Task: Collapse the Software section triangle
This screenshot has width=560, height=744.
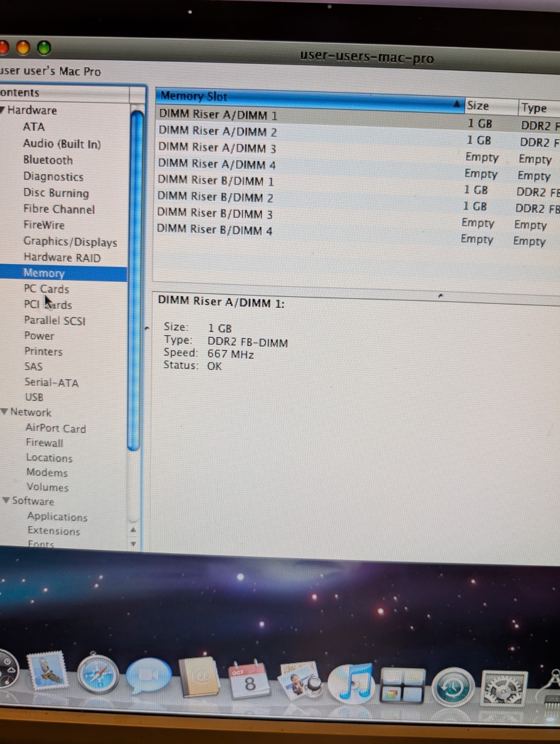Action: click(6, 500)
